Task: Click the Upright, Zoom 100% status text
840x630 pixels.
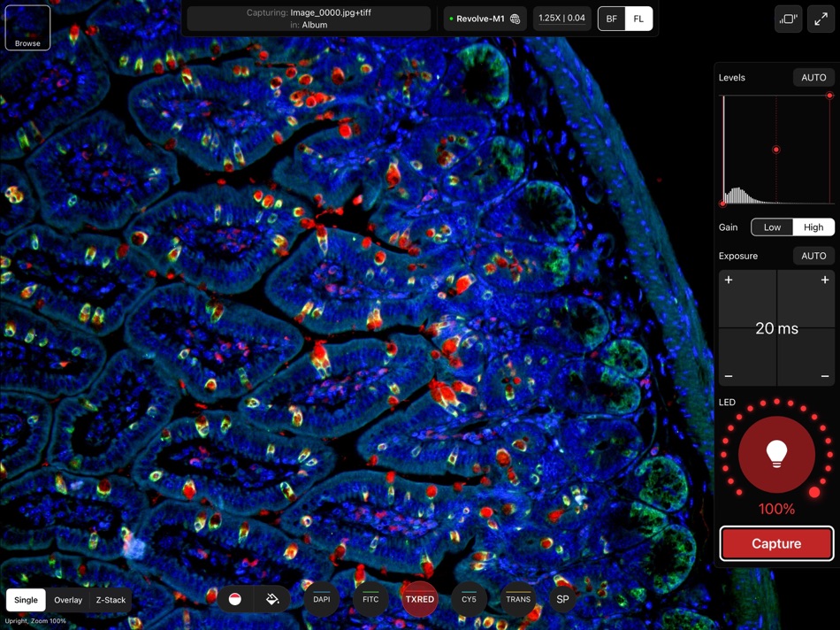Action: pyautogui.click(x=35, y=621)
